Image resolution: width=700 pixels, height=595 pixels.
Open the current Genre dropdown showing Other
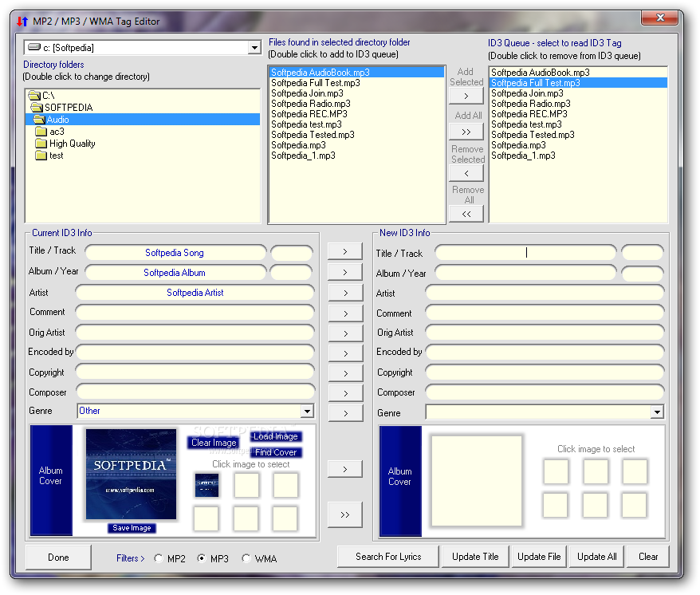coord(307,412)
